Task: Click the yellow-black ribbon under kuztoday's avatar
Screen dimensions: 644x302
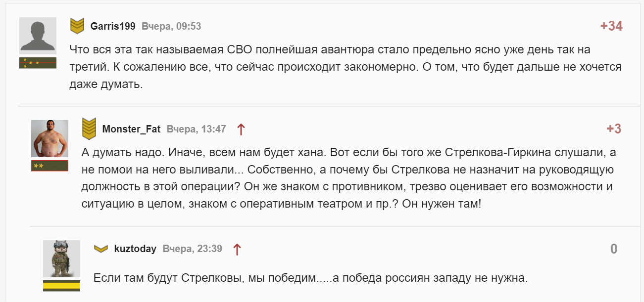Action: [61, 286]
